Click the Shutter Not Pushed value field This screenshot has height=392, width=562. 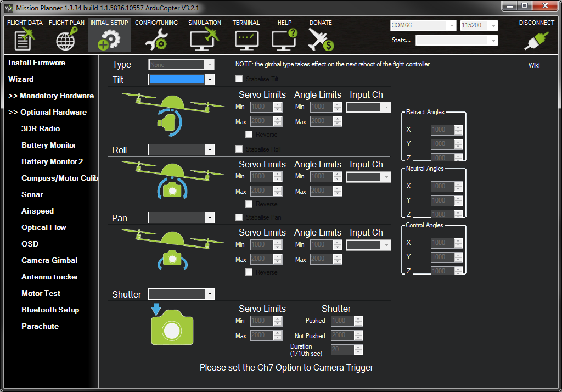pos(347,335)
